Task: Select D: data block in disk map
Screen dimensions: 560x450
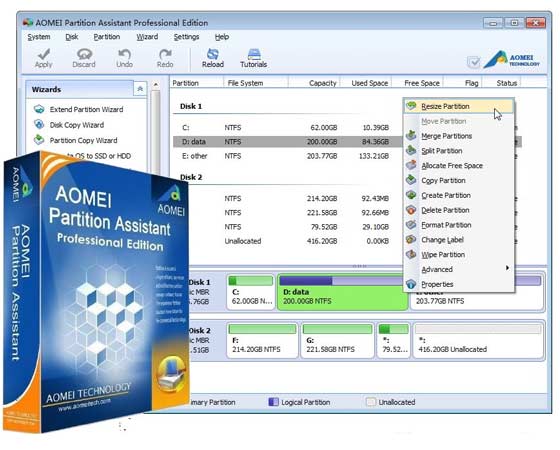Action: click(342, 292)
